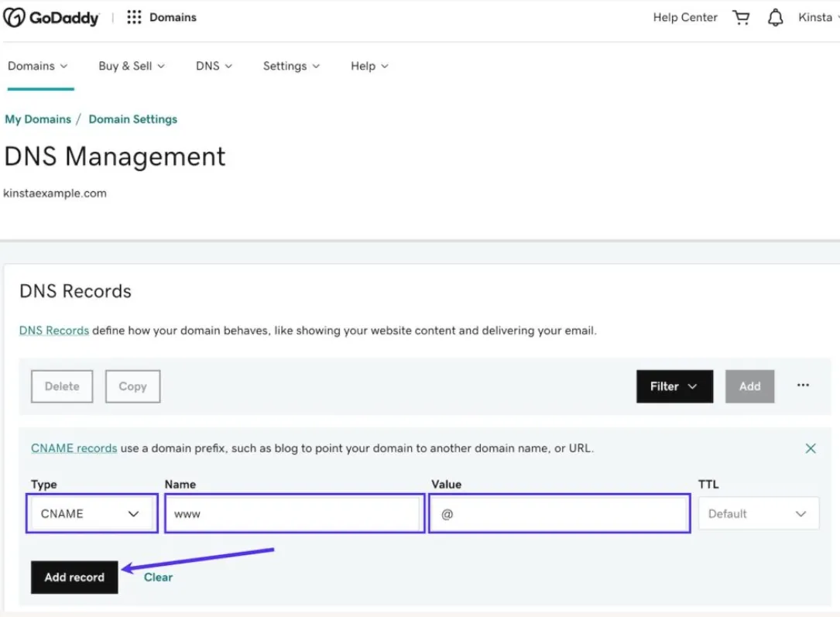Click the Copy button

point(132,386)
